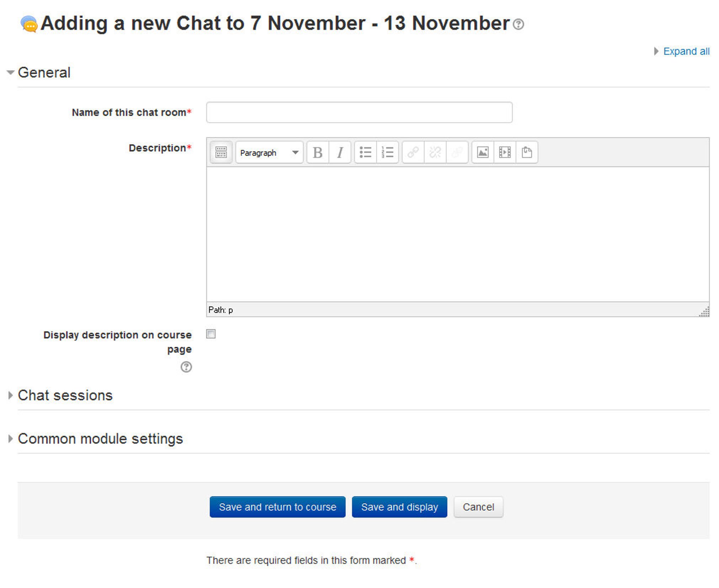This screenshot has width=719, height=588.
Task: Click Save and return to course
Action: pos(277,507)
